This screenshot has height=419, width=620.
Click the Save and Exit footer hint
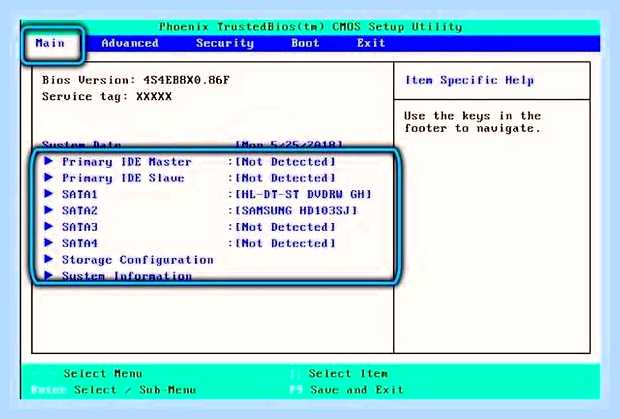356,390
